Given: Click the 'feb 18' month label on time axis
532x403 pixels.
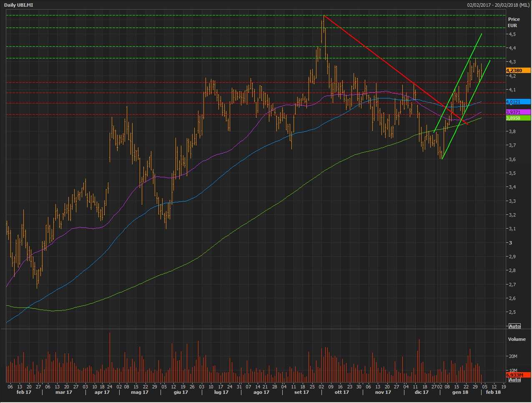Looking at the screenshot, I should click(x=493, y=392).
